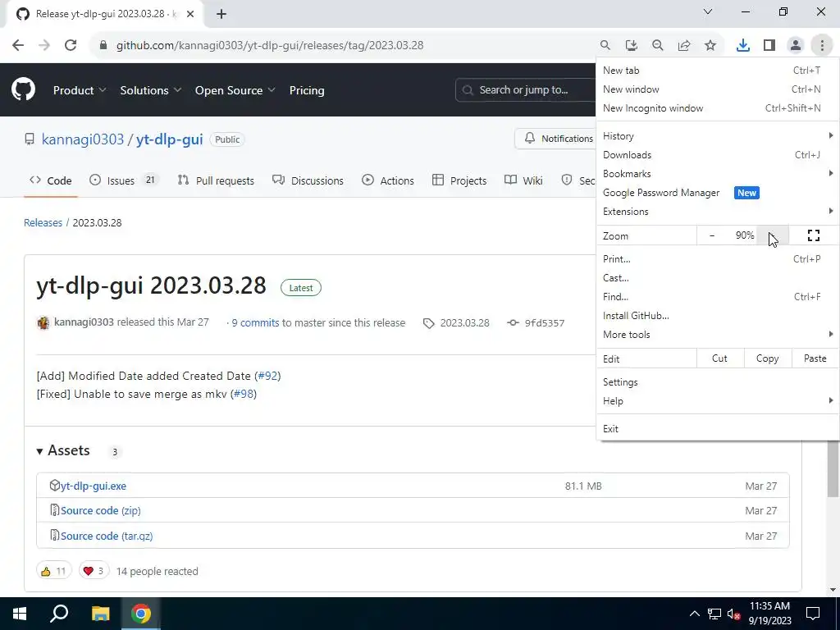The height and width of the screenshot is (630, 840).
Task: Open the Wiki tab
Action: click(x=523, y=180)
